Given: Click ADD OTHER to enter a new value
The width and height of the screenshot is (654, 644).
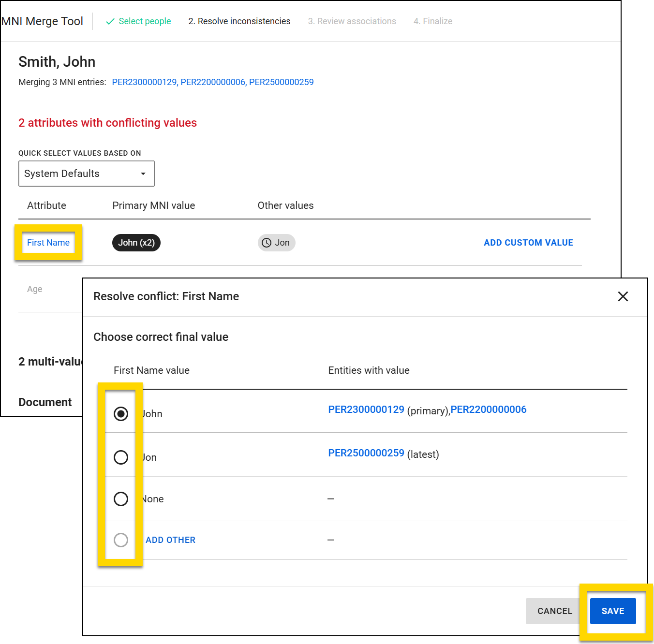Looking at the screenshot, I should (x=170, y=540).
